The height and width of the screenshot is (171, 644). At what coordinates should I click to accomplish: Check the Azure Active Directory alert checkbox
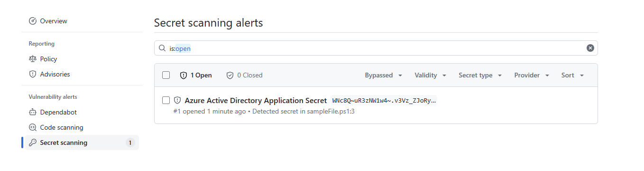[166, 100]
